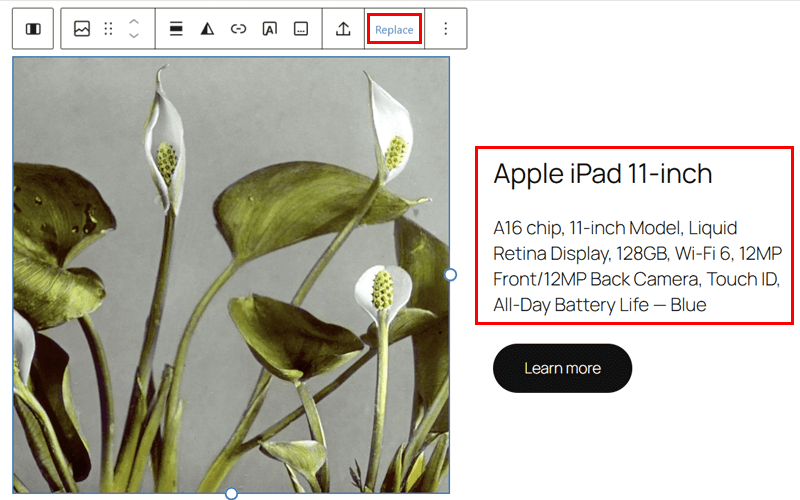Add text over image icon
Viewport: 800px width, 500px height.
click(x=269, y=29)
